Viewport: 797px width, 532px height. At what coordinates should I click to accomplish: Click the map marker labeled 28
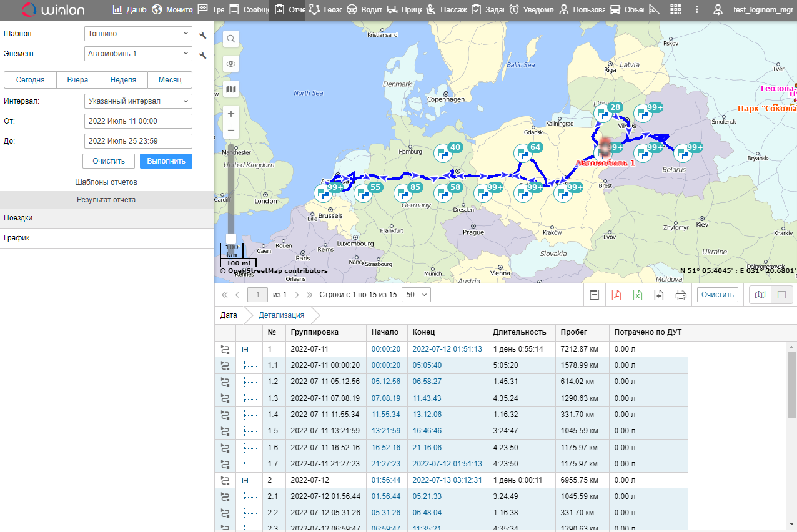coord(603,112)
